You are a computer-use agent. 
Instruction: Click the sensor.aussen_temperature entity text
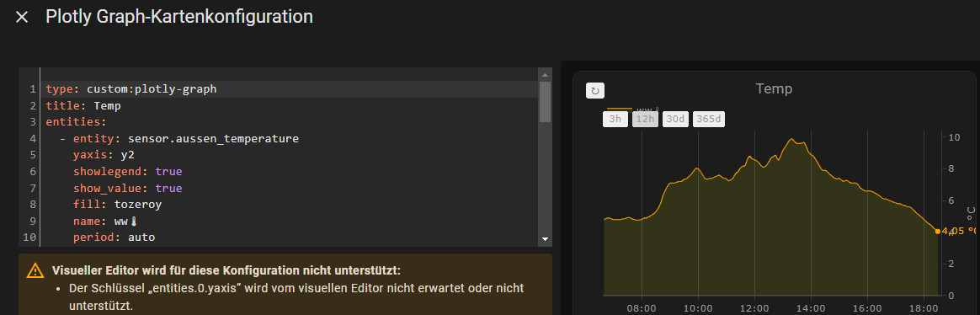(213, 139)
